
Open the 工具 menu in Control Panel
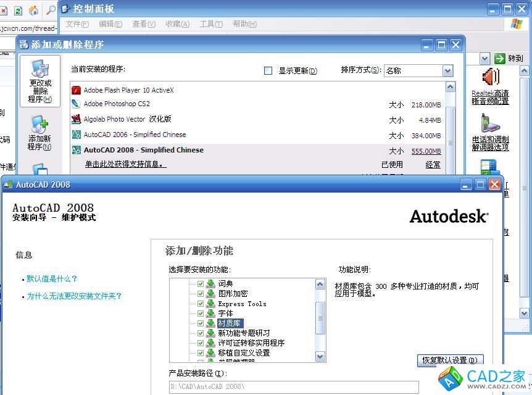pos(210,24)
